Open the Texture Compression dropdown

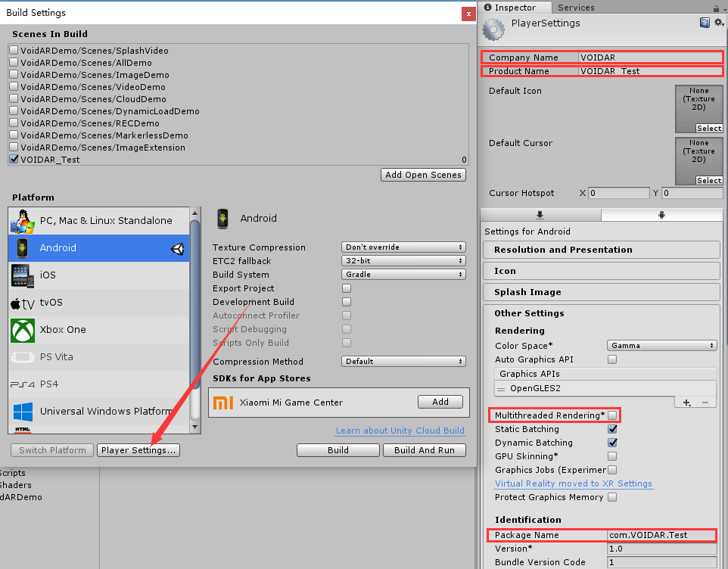403,247
